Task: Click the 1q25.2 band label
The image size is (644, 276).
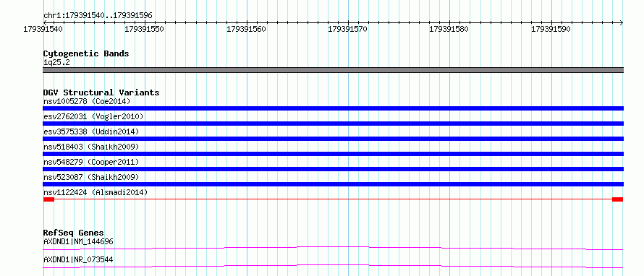Action: pyautogui.click(x=56, y=62)
